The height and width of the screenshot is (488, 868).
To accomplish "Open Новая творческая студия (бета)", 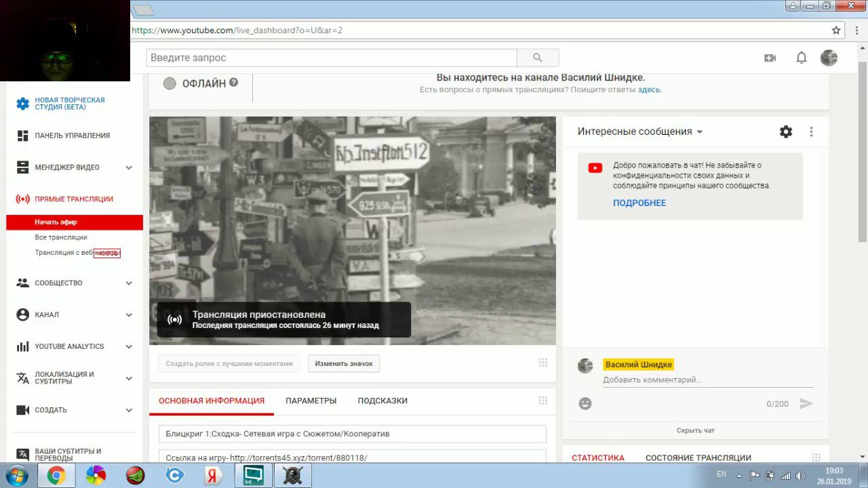I will pos(70,104).
